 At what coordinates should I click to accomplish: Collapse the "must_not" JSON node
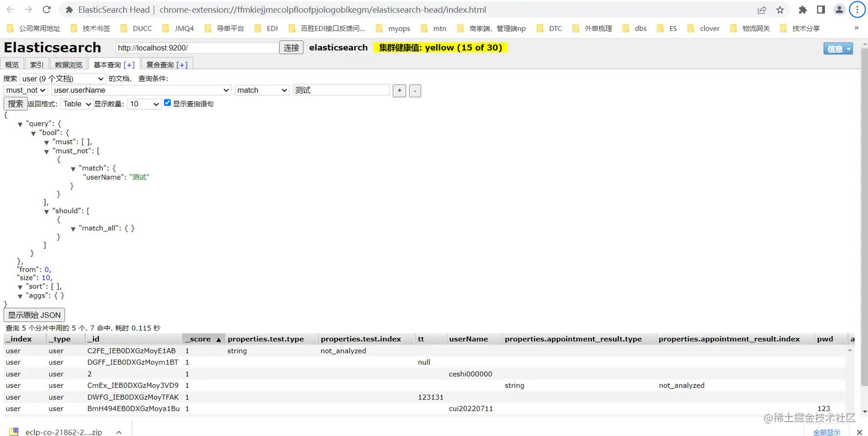pyautogui.click(x=47, y=152)
